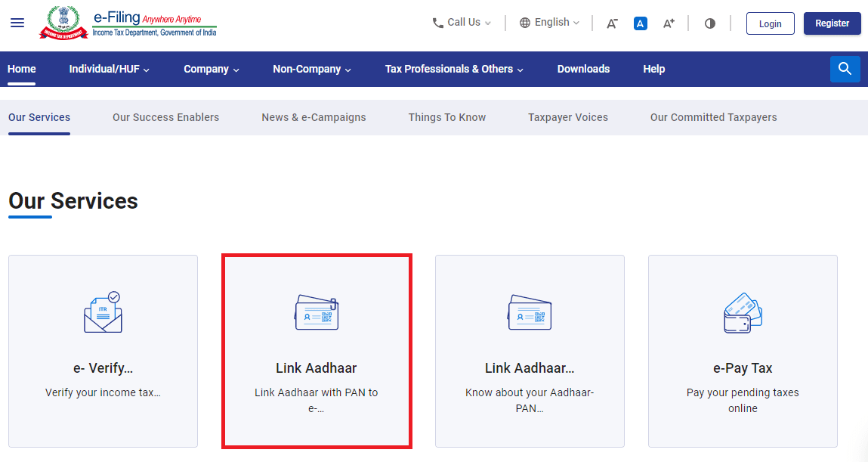Reset font size with the blue A icon

pyautogui.click(x=641, y=23)
